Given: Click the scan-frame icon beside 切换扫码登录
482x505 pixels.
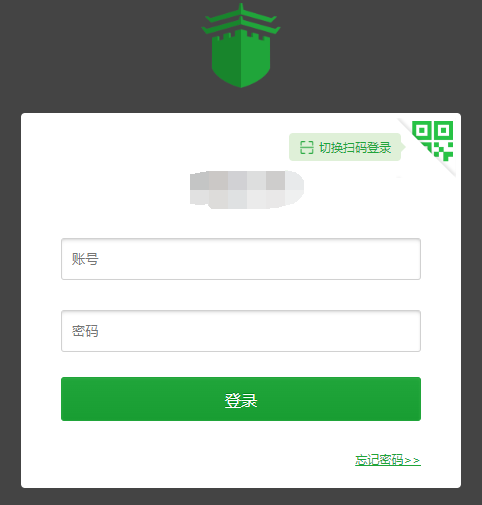Looking at the screenshot, I should 306,147.
